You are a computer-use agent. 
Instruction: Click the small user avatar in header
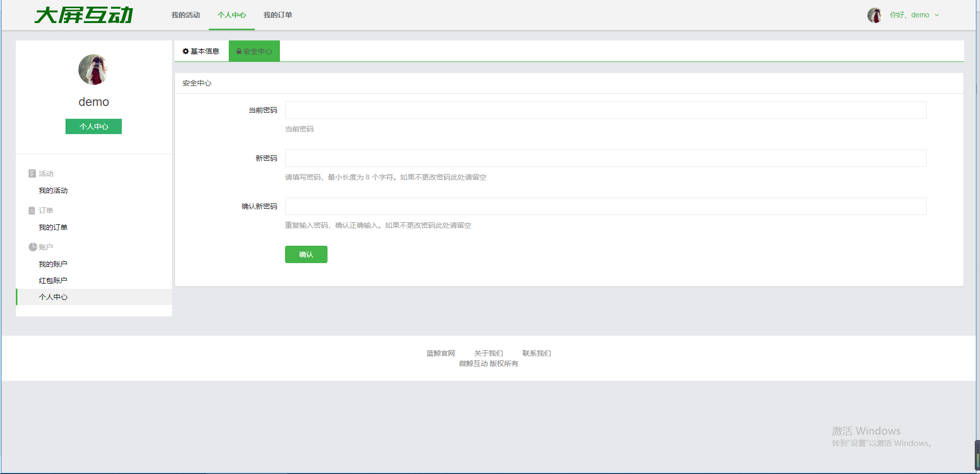874,15
